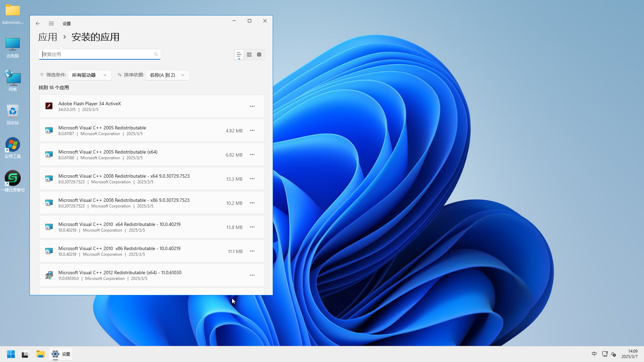Click the installer icon of Visual C++ 2012 (x64)

tap(49, 275)
